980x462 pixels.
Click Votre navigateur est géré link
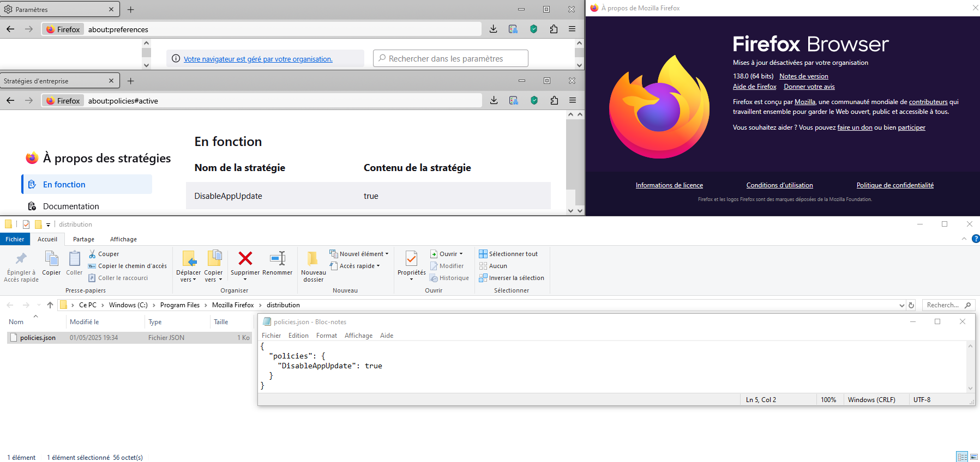(x=258, y=59)
